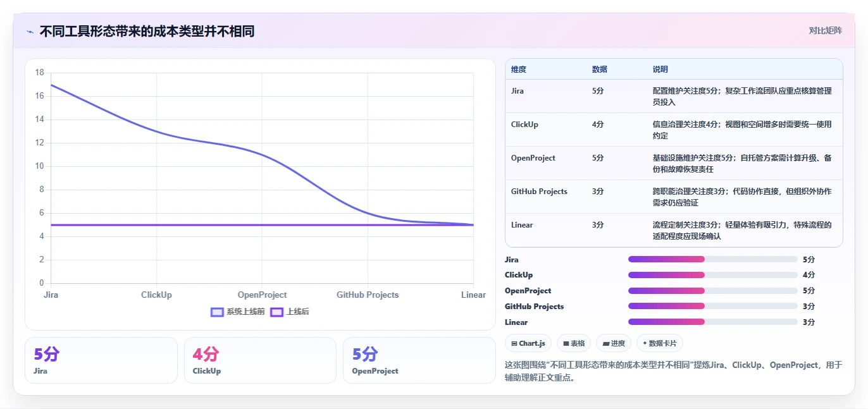
Task: Click the 18 tick on the y-axis
Action: click(x=39, y=73)
